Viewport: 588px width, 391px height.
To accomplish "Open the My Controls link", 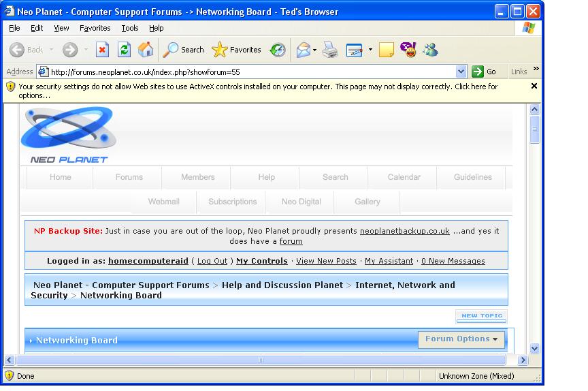I will 262,261.
